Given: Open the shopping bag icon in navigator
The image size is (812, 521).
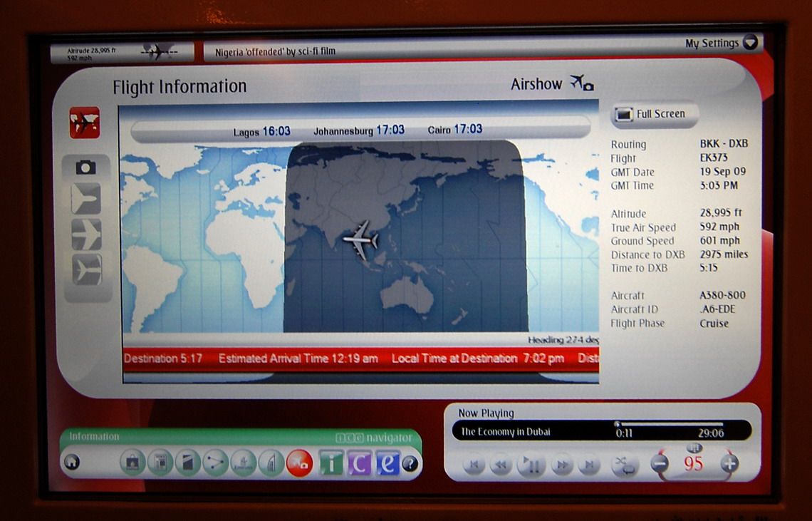Looking at the screenshot, I should [x=132, y=463].
